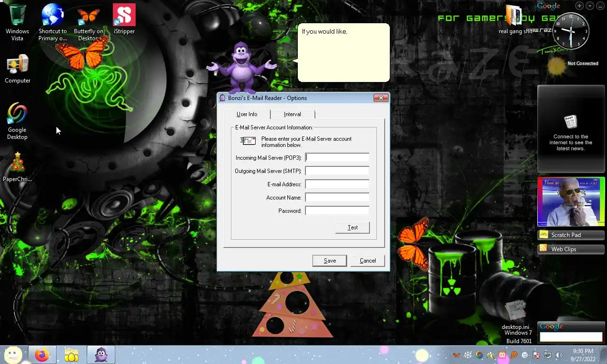Open the Windows Vista recycle bin icon
Image resolution: width=607 pixels, height=364 pixels.
tap(17, 22)
